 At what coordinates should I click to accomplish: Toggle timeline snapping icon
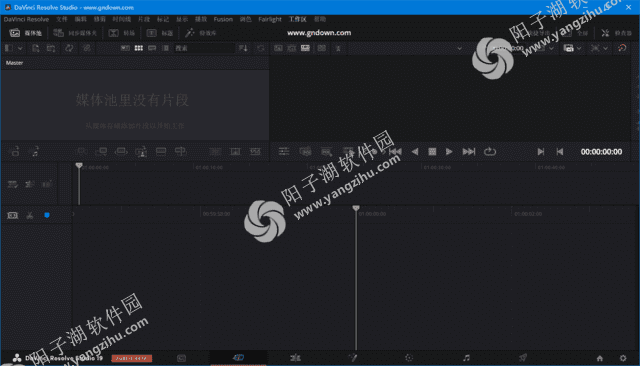(13, 215)
